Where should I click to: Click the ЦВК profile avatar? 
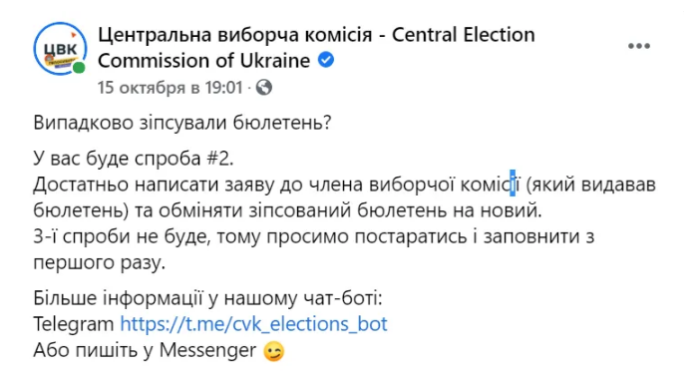60,48
